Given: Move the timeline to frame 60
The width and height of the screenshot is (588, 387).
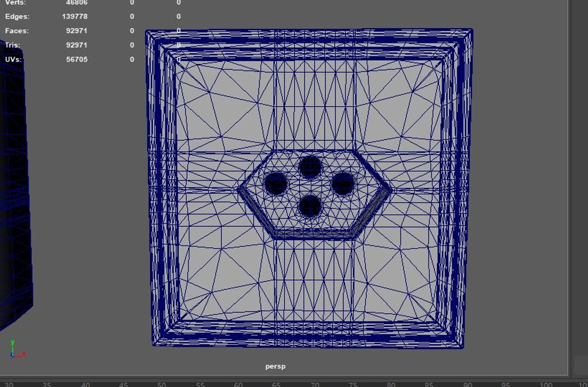Looking at the screenshot, I should (x=238, y=385).
